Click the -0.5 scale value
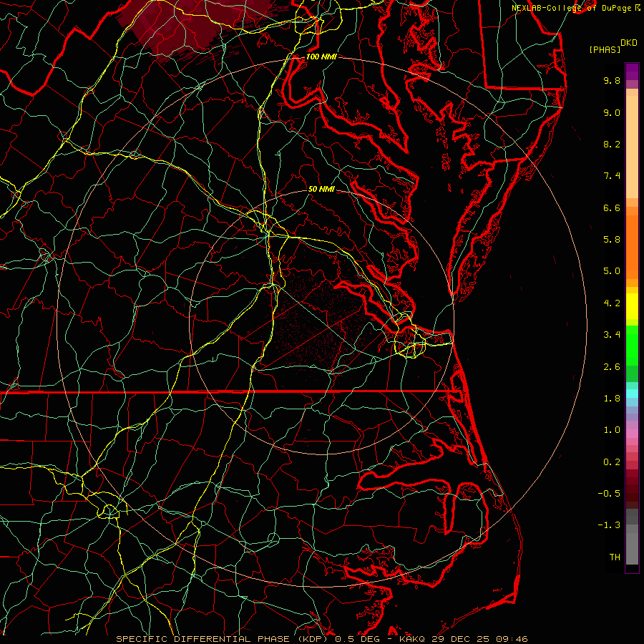This screenshot has width=644, height=644. click(609, 494)
